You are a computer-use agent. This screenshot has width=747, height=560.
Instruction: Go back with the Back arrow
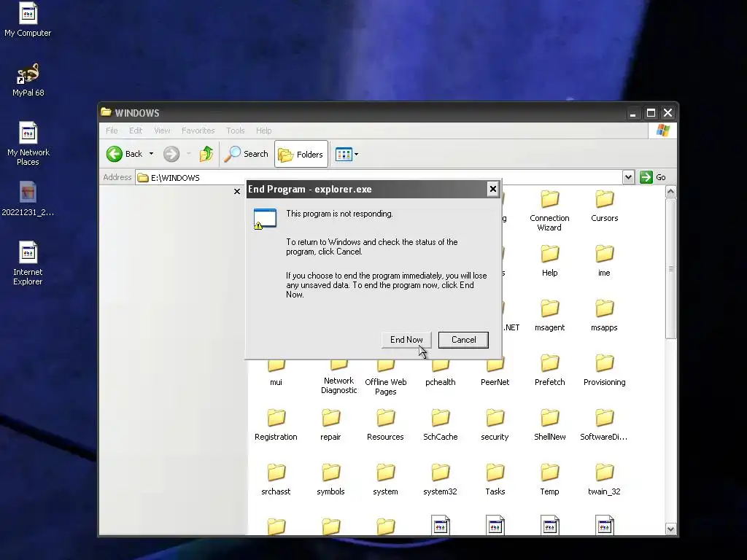click(x=125, y=154)
